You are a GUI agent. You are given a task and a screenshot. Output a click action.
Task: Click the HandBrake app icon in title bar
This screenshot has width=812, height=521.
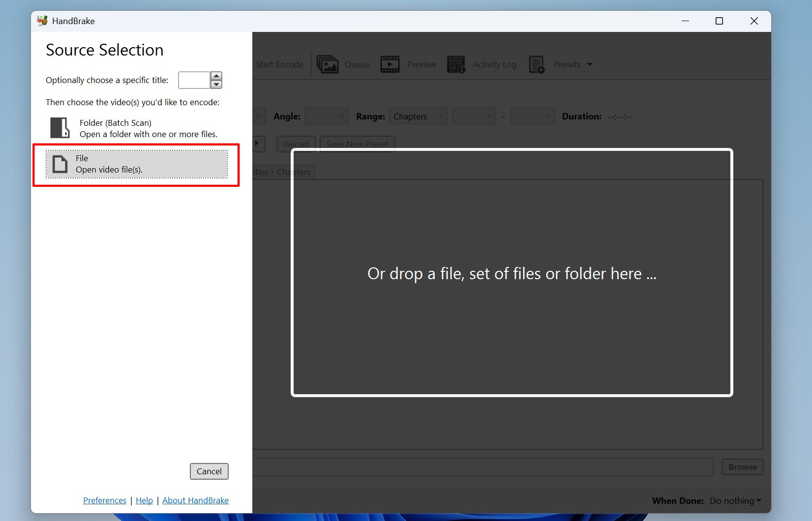pyautogui.click(x=42, y=21)
